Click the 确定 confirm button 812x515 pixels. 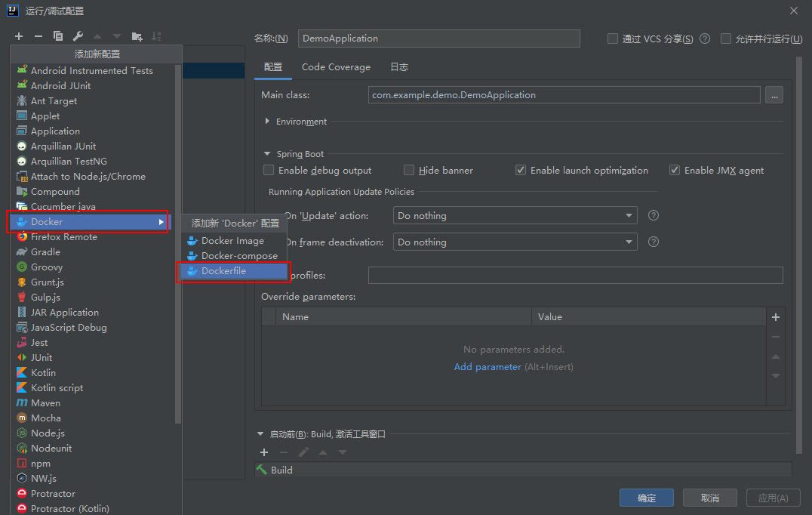646,498
